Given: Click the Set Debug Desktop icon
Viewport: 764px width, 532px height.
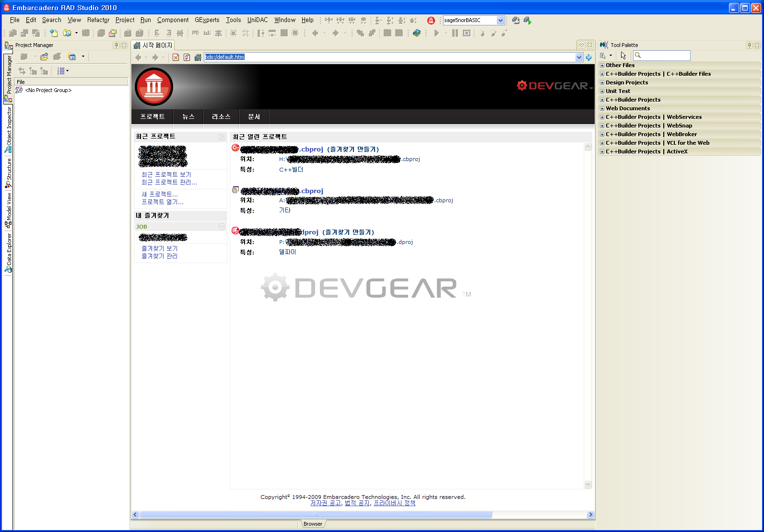Looking at the screenshot, I should tap(528, 20).
